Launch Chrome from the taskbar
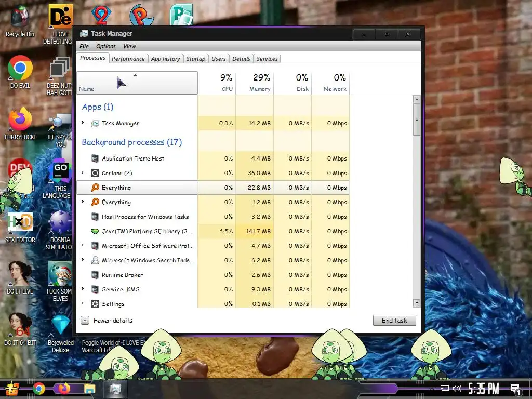This screenshot has height=399, width=532. pyautogui.click(x=39, y=389)
